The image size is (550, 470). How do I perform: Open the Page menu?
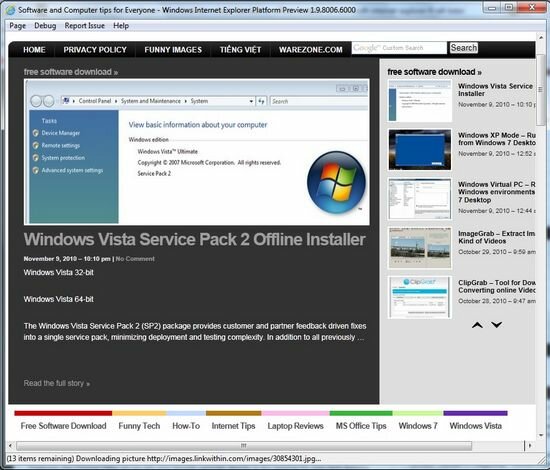point(18,26)
